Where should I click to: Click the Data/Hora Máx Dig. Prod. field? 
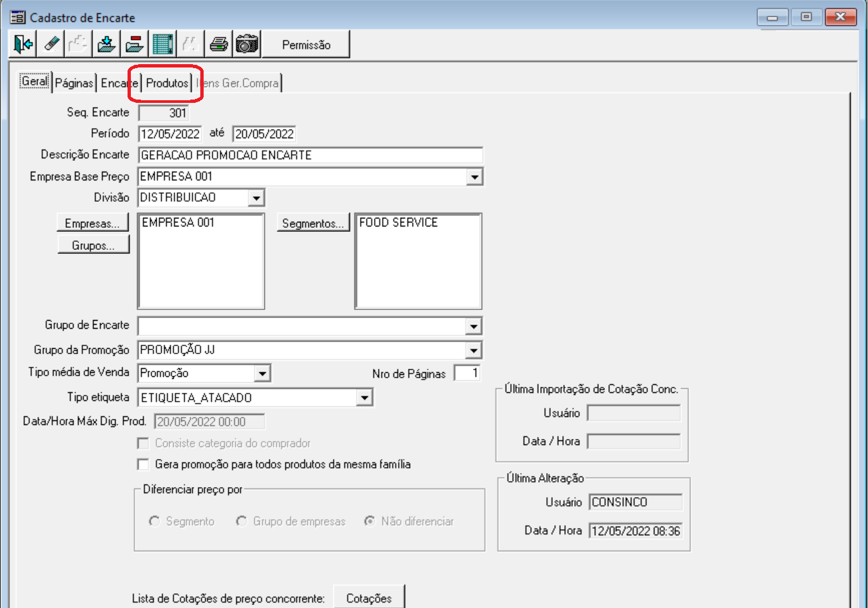pyautogui.click(x=210, y=422)
